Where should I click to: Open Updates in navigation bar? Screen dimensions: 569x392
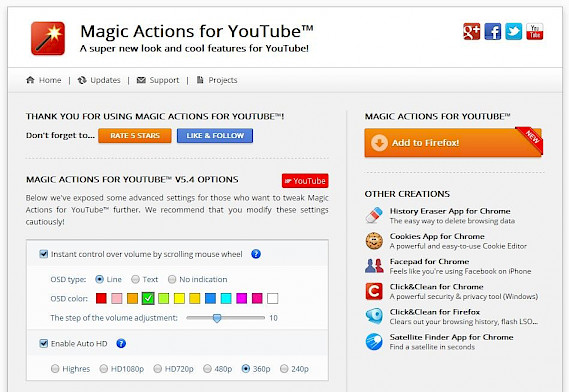(105, 80)
